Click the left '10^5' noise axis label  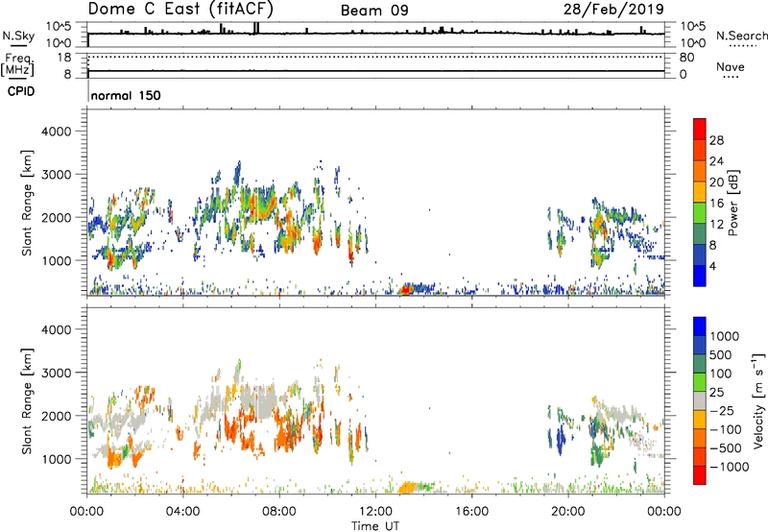[x=60, y=26]
